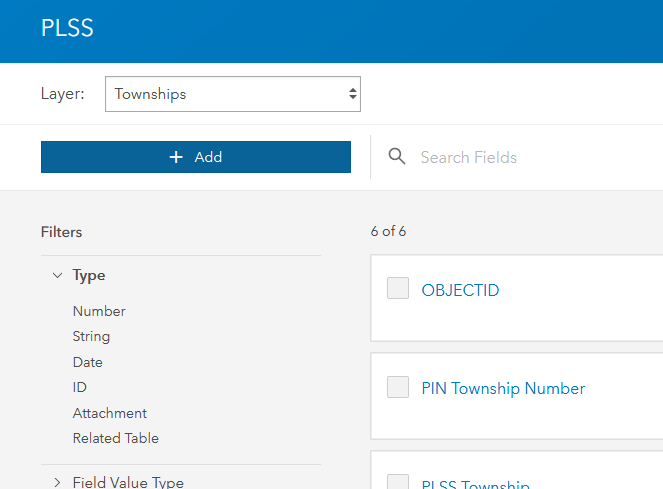Check the PIN Township Number checkbox
This screenshot has width=663, height=489.
pyautogui.click(x=398, y=387)
